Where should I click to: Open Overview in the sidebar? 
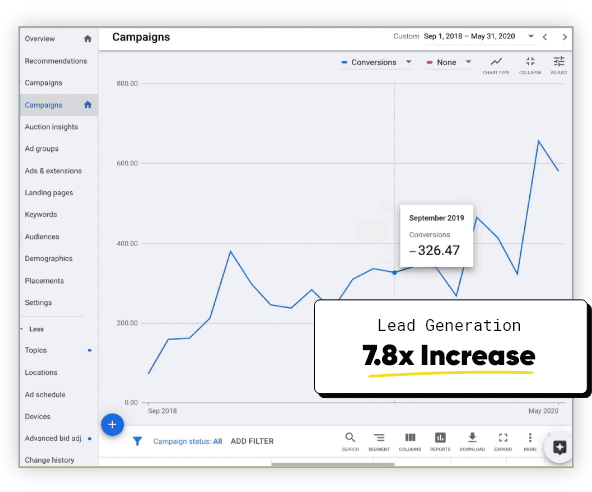tap(40, 39)
